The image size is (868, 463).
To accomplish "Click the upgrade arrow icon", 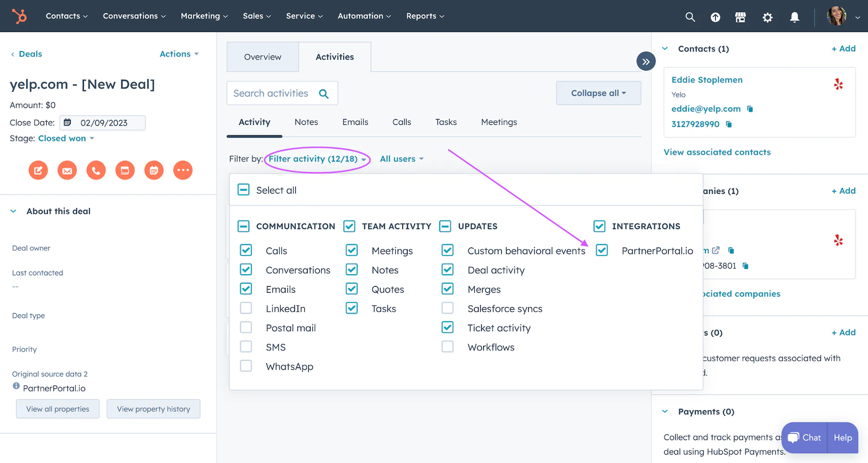I will [715, 17].
